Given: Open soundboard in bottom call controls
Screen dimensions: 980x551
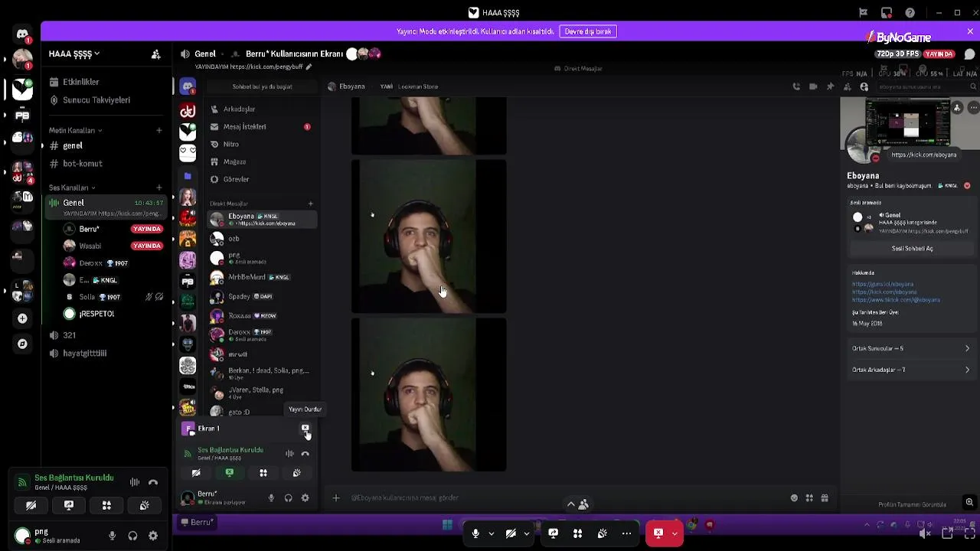Looking at the screenshot, I should tap(602, 533).
